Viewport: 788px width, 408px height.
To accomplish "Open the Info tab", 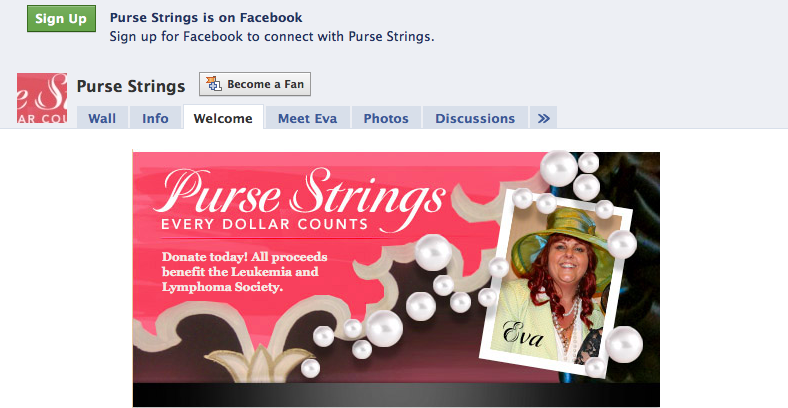I will [155, 118].
